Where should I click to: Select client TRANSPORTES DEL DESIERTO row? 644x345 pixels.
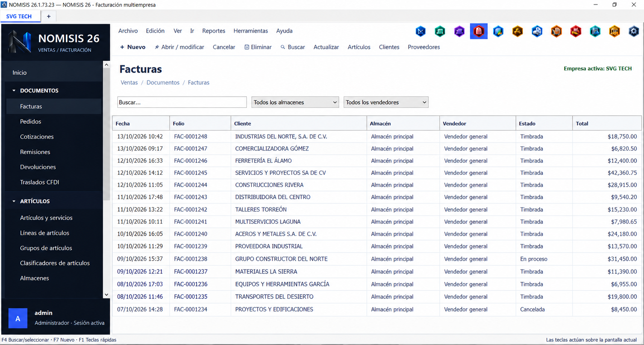pos(377,297)
